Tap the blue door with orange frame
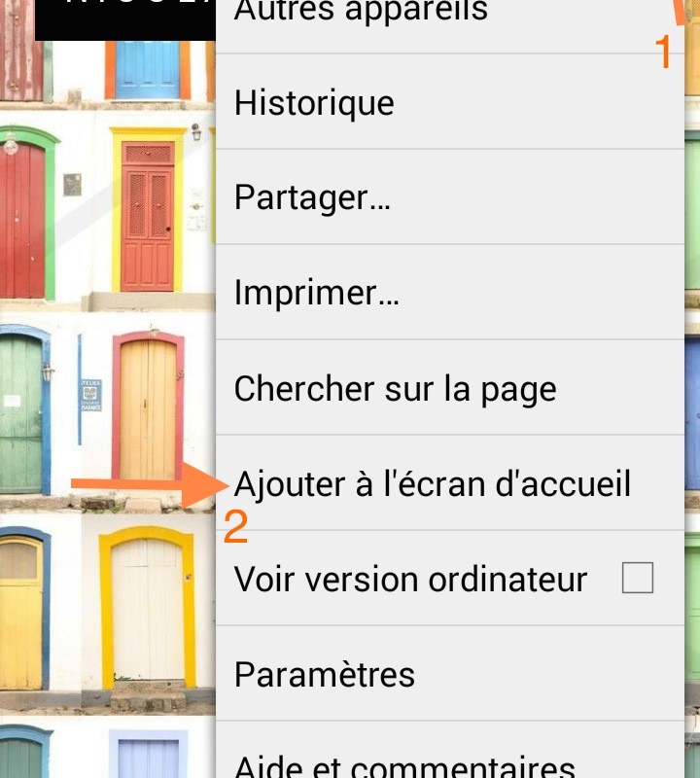Screen dimensions: 700x778 pyautogui.click(x=148, y=69)
